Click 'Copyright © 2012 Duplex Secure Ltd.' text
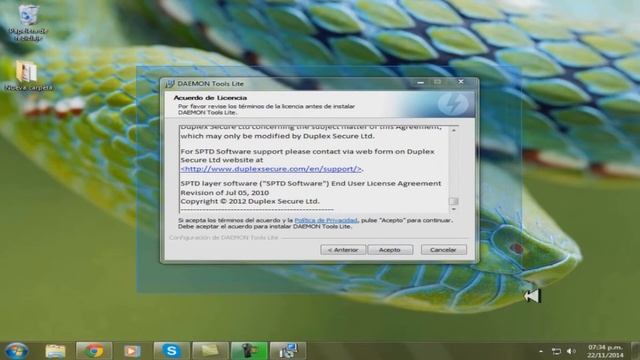Image resolution: width=640 pixels, height=360 pixels. click(x=250, y=201)
